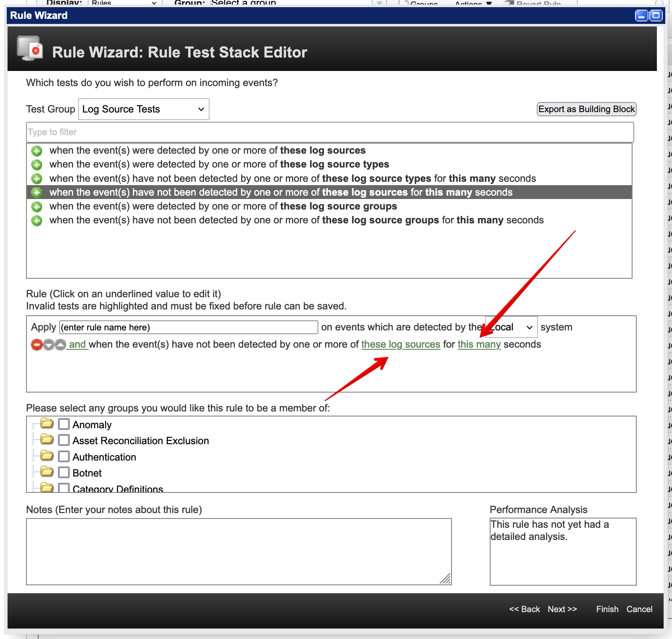The height and width of the screenshot is (639, 672).
Task: Enable the Asset Reconciliation Exclusion checkbox
Action: coord(63,440)
